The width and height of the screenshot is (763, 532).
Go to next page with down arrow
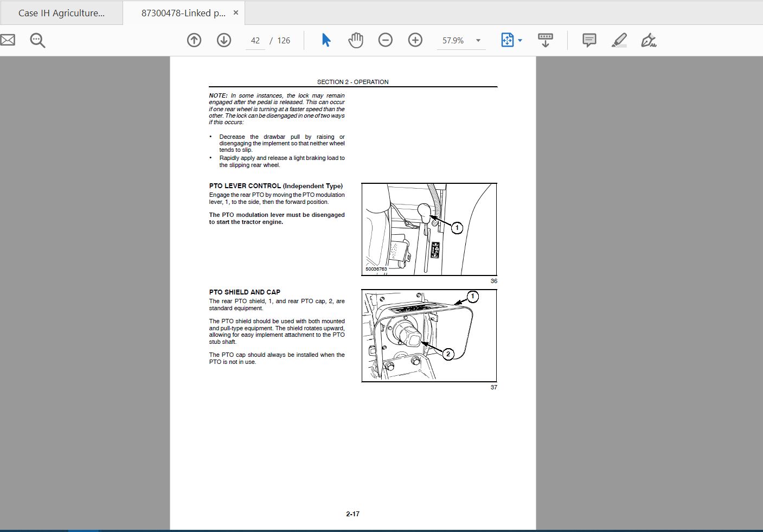click(224, 40)
